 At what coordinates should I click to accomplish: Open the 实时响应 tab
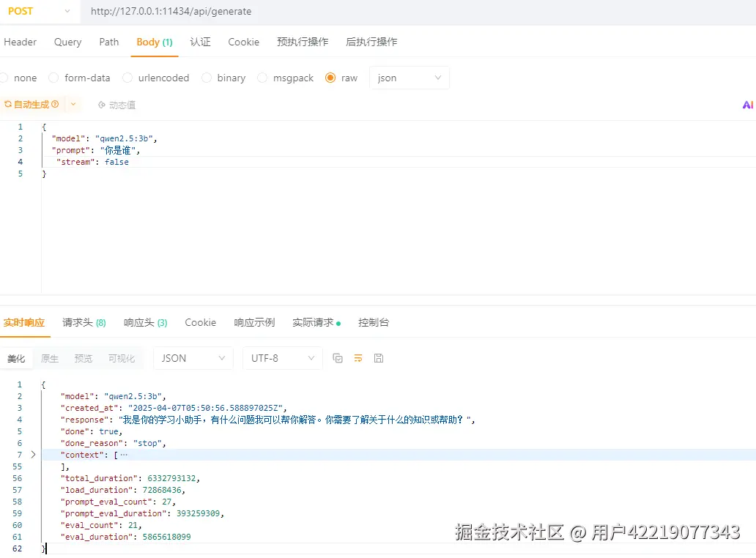pos(24,322)
